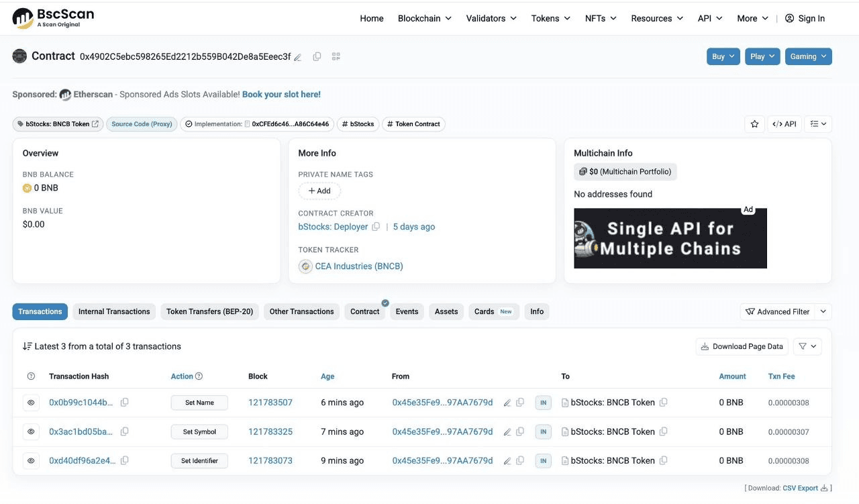Open CEA Industries (BNCB) token tracker
Image resolution: width=859 pixels, height=504 pixels.
(x=359, y=266)
